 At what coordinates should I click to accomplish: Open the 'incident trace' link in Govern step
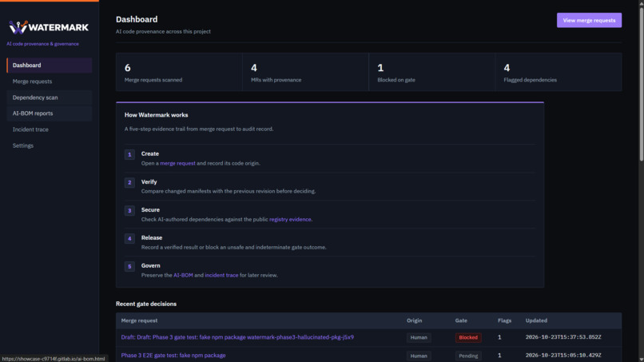[221, 276]
